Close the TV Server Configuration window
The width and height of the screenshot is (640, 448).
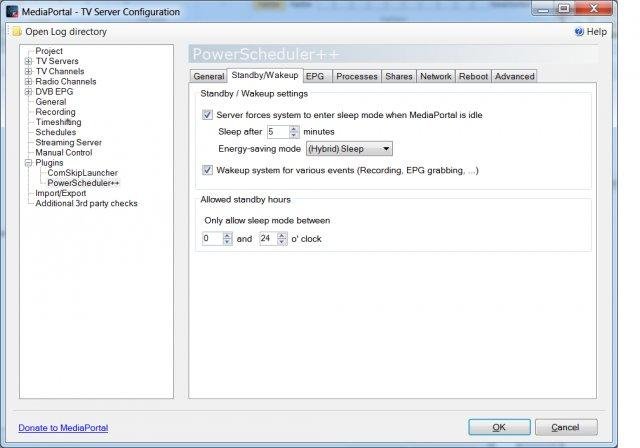pos(593,8)
